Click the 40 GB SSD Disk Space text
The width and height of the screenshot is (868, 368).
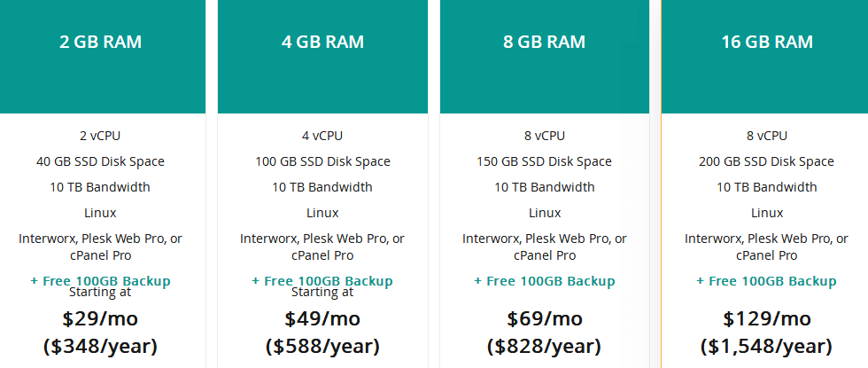point(100,161)
